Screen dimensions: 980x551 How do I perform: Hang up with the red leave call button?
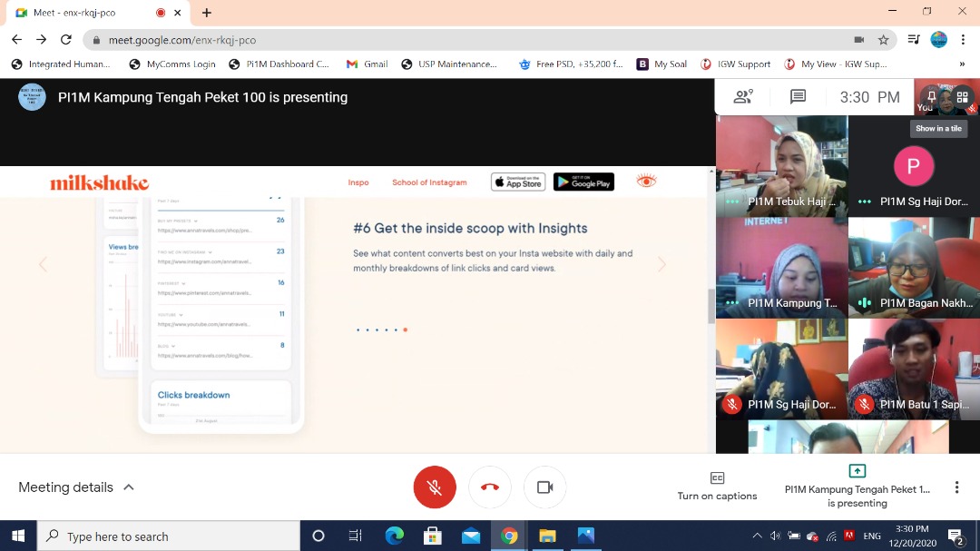(490, 487)
